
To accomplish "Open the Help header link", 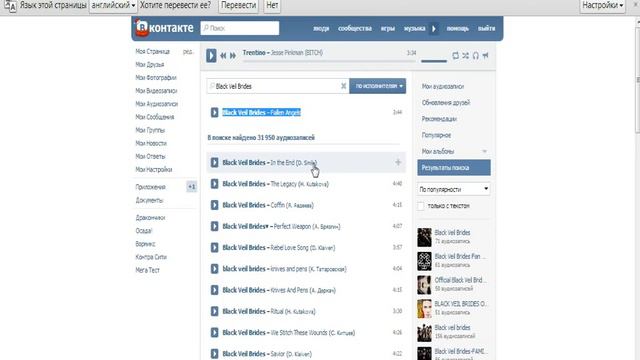I will (458, 28).
